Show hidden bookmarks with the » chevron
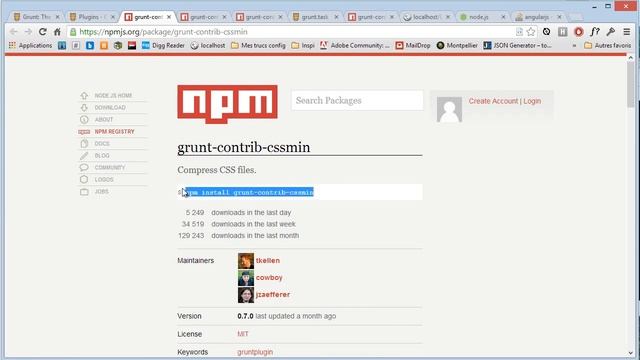Screen dimensions: 640x360 [574, 46]
